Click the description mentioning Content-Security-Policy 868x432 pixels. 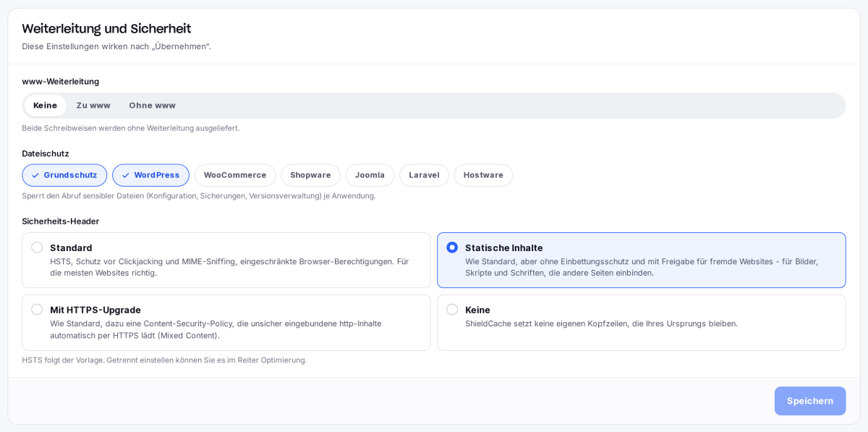tap(216, 329)
